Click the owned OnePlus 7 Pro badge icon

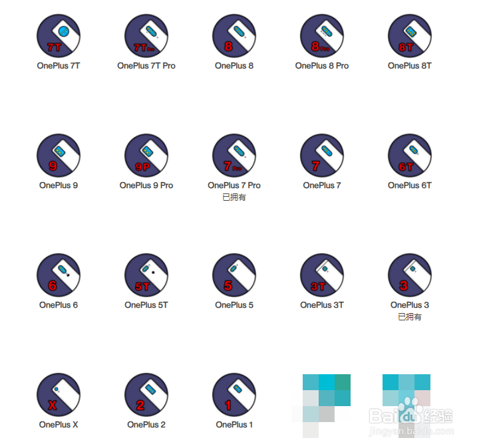(234, 156)
